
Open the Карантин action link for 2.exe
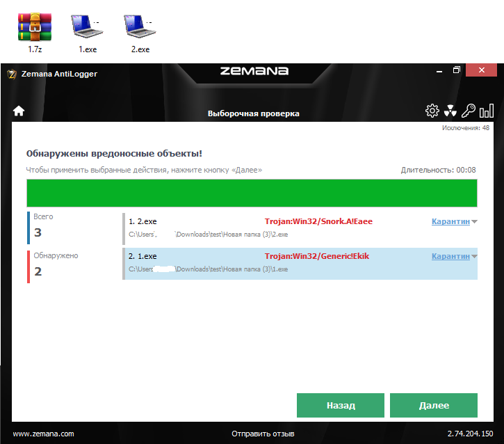point(450,221)
